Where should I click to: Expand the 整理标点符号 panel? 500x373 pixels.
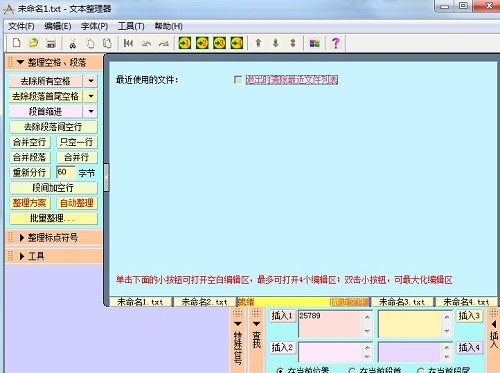click(54, 238)
